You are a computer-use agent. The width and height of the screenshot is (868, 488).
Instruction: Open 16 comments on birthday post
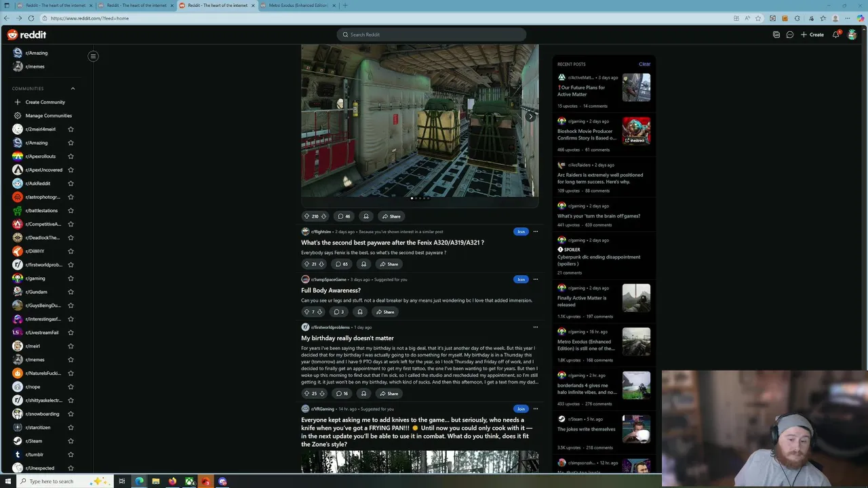click(x=341, y=394)
